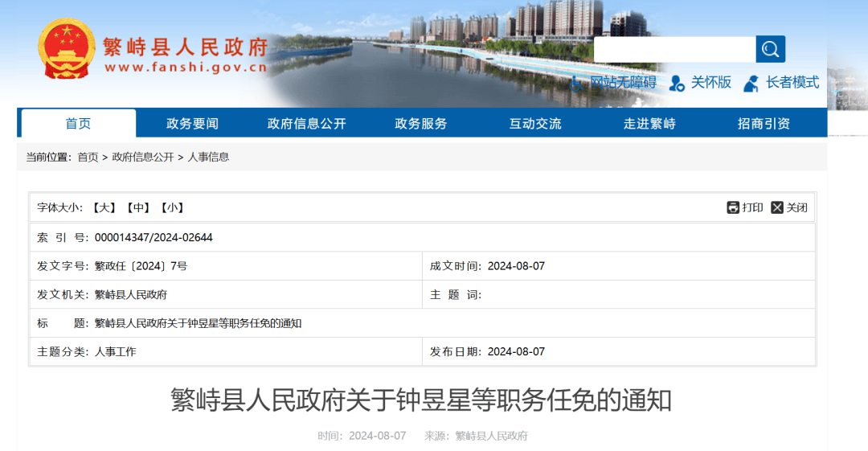The width and height of the screenshot is (868, 451).
Task: Select 发文机关 value 繁峙县人民政府
Action: [x=131, y=295]
